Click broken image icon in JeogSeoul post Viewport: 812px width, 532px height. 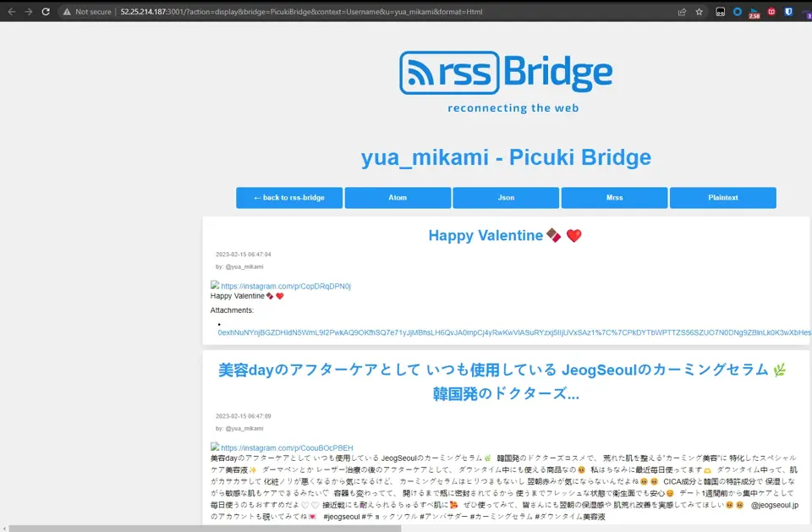[215, 447]
